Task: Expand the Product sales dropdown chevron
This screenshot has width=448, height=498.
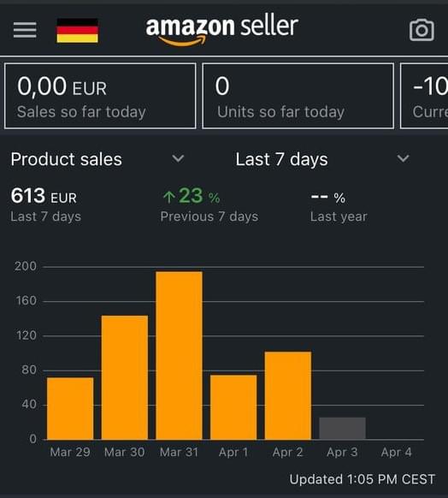Action: tap(178, 158)
